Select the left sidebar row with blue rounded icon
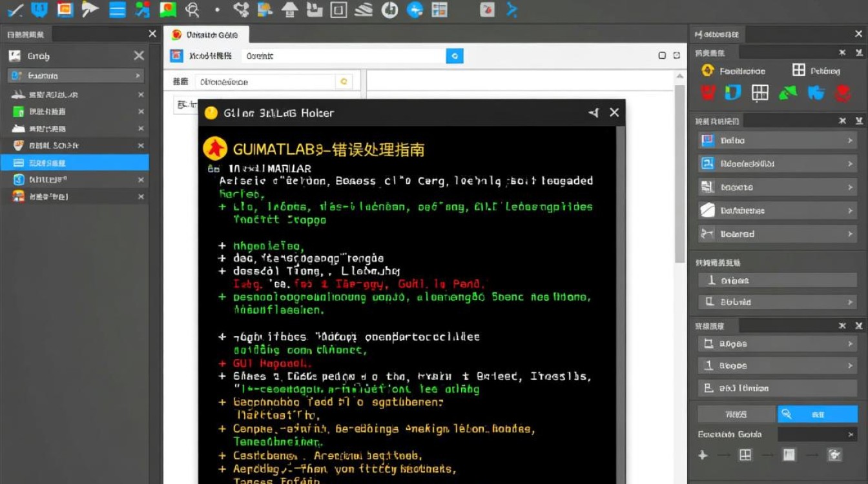The width and height of the screenshot is (868, 484). pos(74,179)
